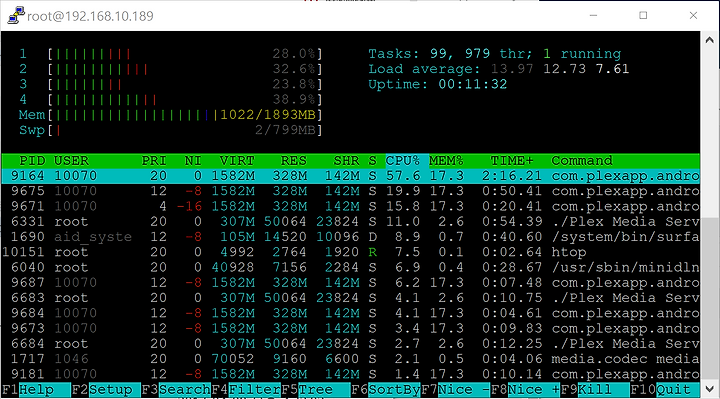The height and width of the screenshot is (399, 720).
Task: Select process row PID 9671
Action: point(351,206)
